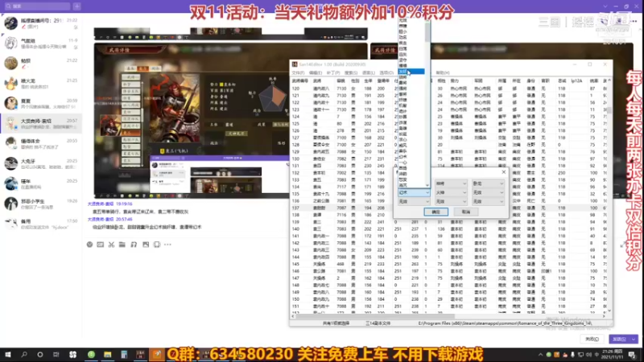644x362 pixels.
Task: Click the GIF icon beside the emoji icon
Action: coord(100,245)
